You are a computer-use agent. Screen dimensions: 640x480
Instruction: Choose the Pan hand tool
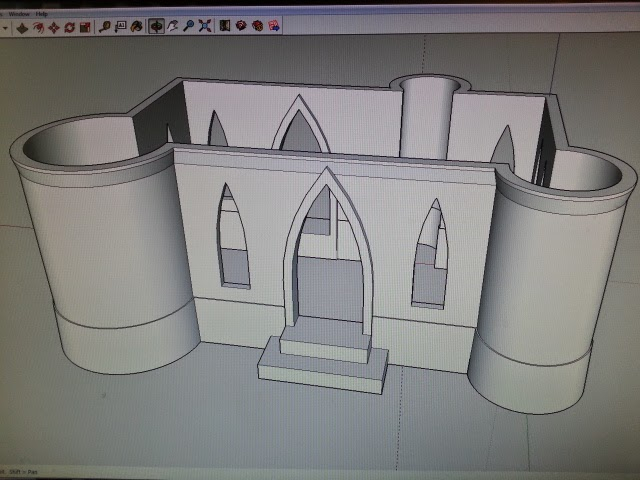[172, 27]
